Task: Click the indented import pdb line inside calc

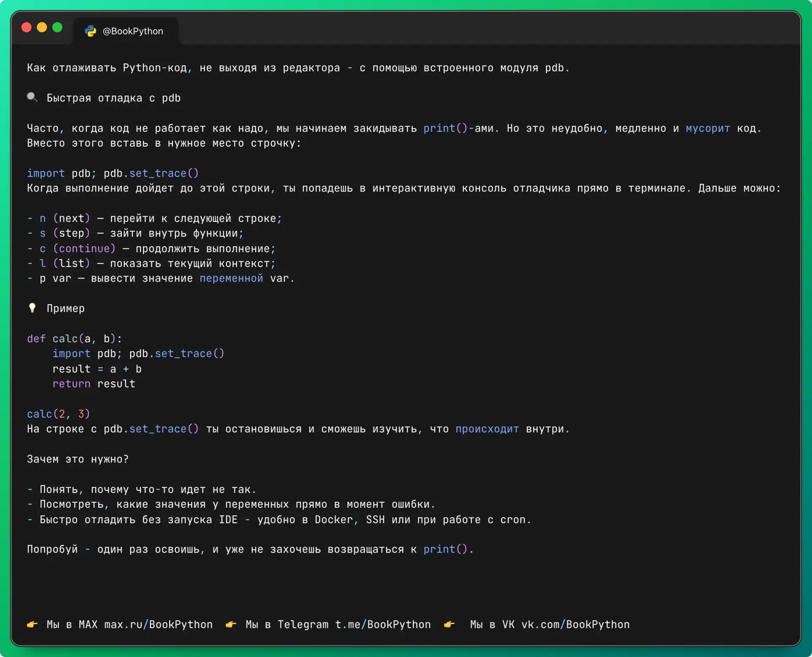Action: tap(138, 353)
